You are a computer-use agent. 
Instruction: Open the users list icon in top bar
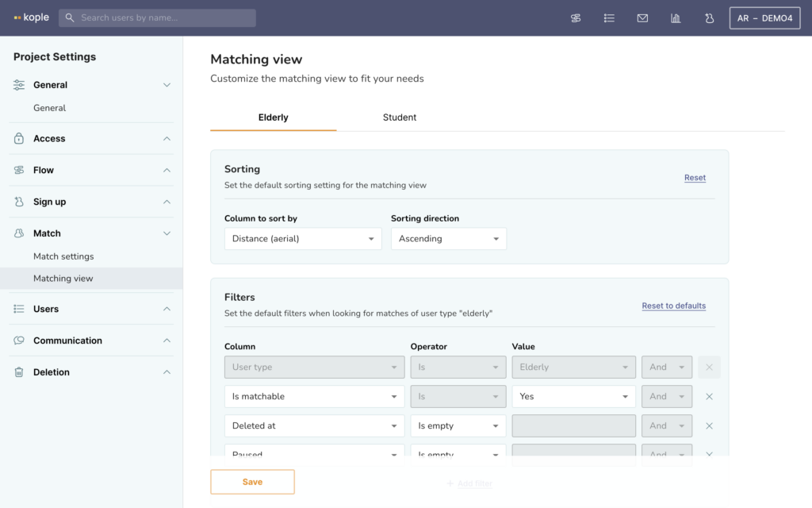609,18
